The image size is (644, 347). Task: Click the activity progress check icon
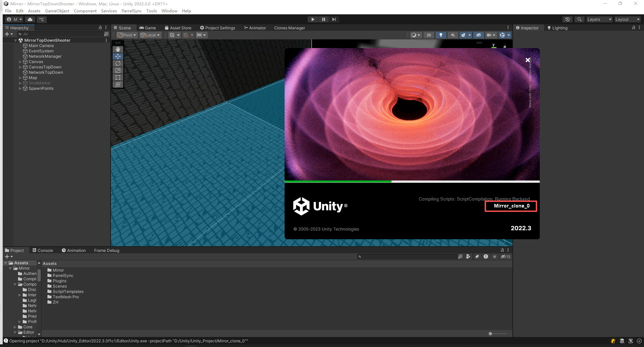tap(639, 341)
